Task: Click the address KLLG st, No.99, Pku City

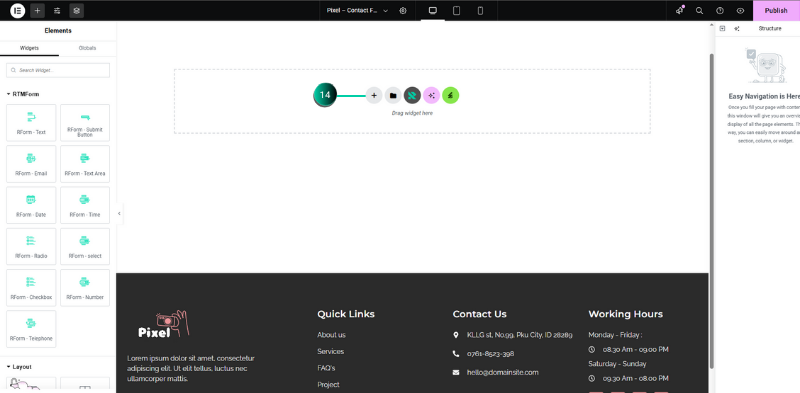Action: pyautogui.click(x=519, y=335)
